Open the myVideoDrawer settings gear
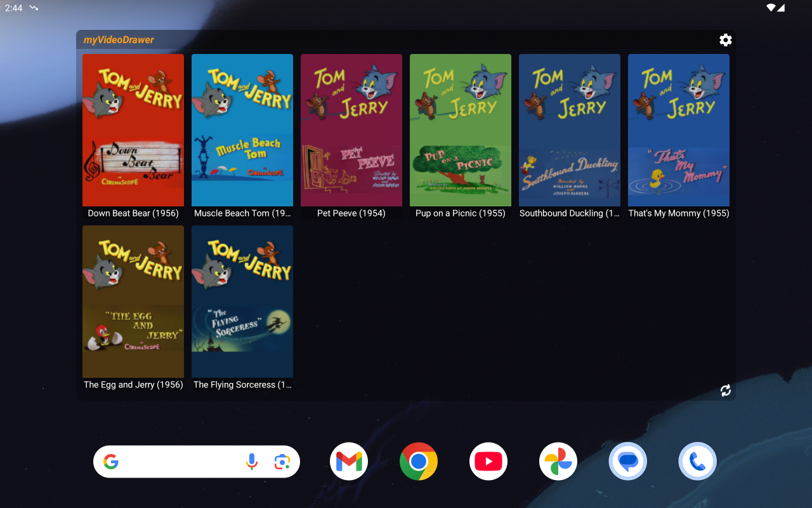Image resolution: width=812 pixels, height=508 pixels. tap(725, 40)
